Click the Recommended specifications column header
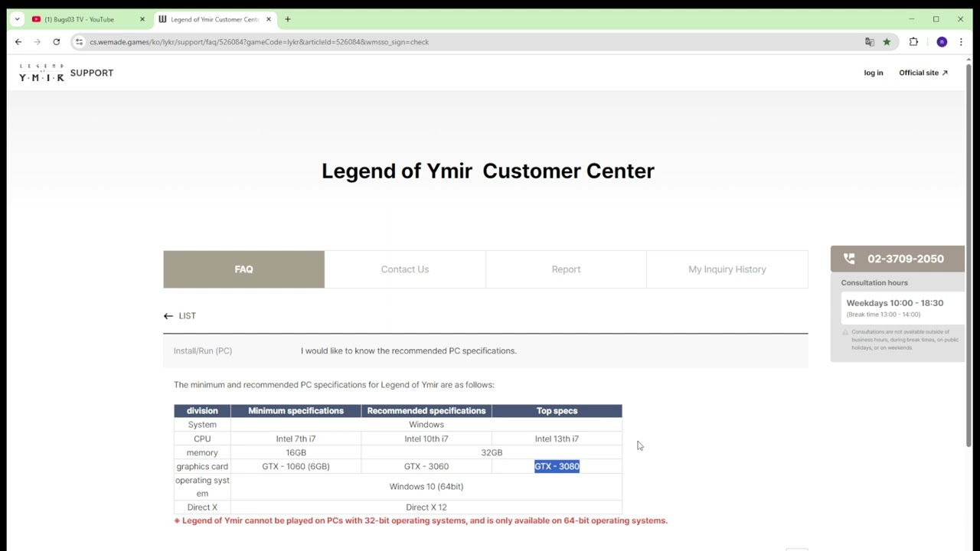 tap(426, 411)
